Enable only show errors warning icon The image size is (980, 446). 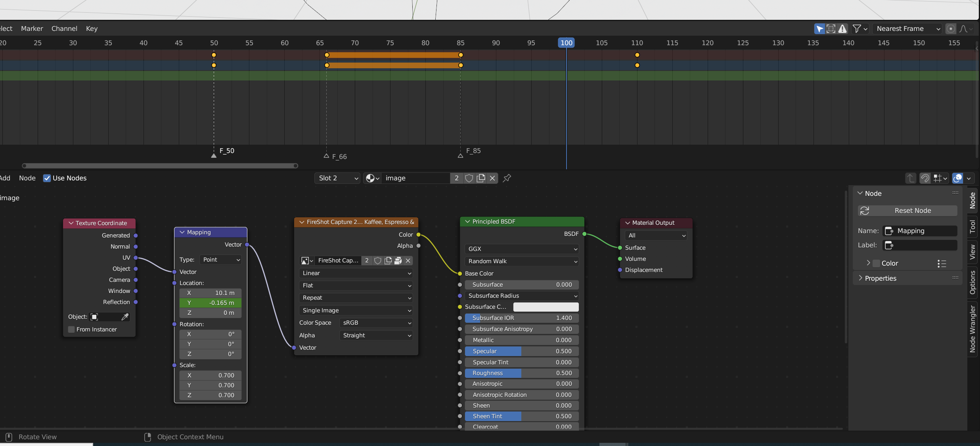[842, 29]
